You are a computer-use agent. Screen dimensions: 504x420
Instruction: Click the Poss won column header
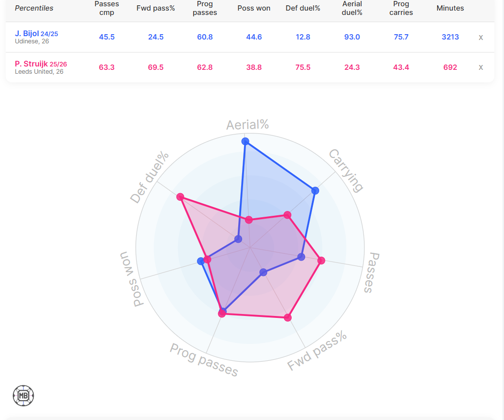(254, 8)
